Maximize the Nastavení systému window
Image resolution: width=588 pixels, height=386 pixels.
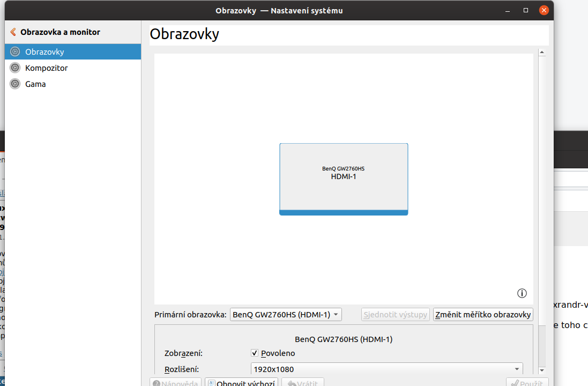(526, 10)
